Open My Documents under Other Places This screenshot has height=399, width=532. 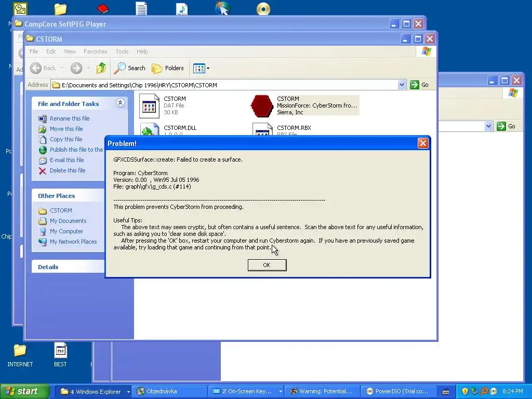tap(68, 221)
